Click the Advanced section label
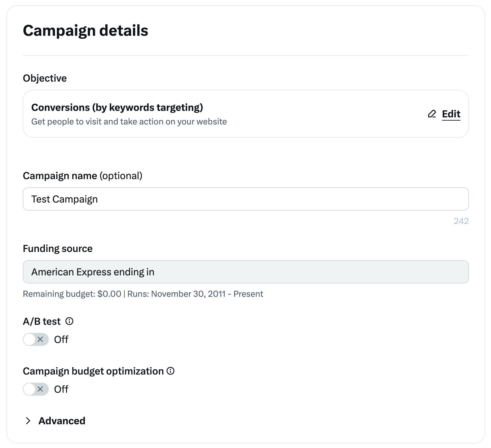This screenshot has height=448, width=491. (62, 421)
